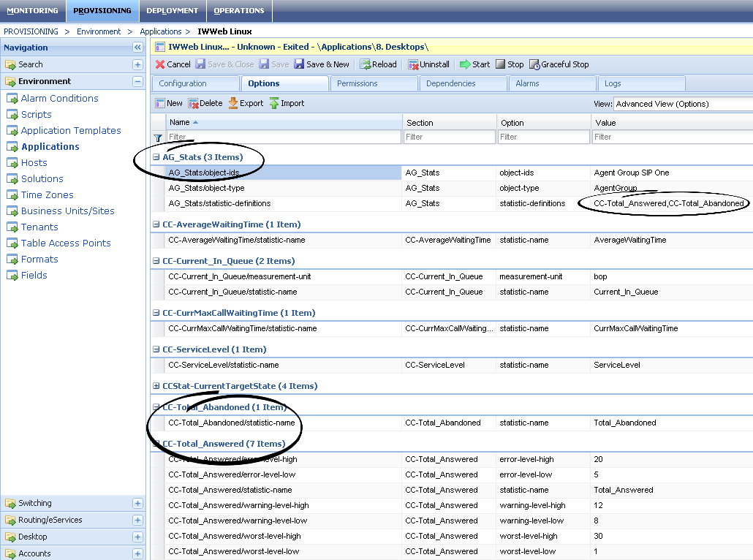Screen dimensions: 753x560
Task: Open the View combo box
Action: pos(683,104)
